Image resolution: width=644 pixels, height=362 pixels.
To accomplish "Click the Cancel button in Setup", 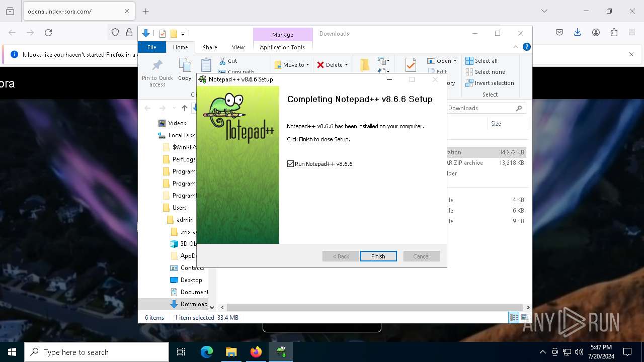I will pyautogui.click(x=422, y=256).
